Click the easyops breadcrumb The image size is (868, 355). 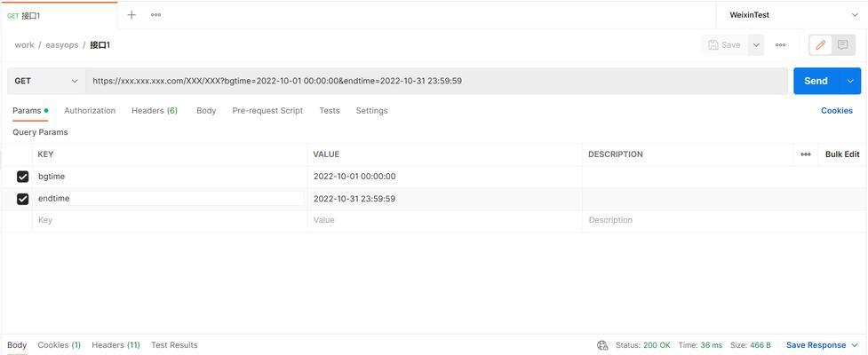pos(62,44)
